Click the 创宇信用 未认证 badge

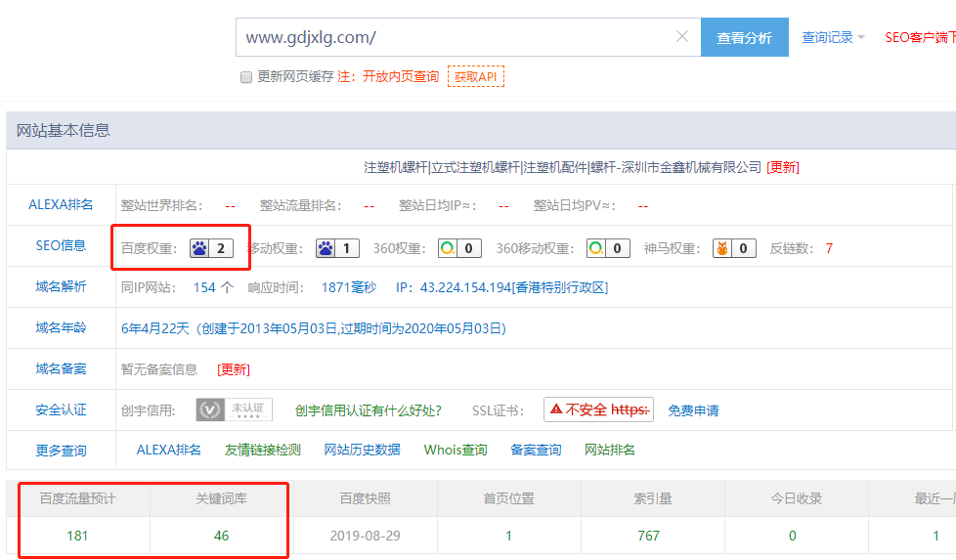click(x=235, y=409)
